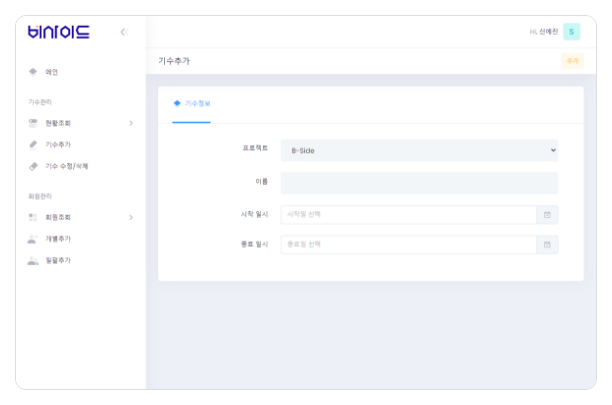
Task: Click the 시작일 선택 date field
Action: click(x=408, y=214)
